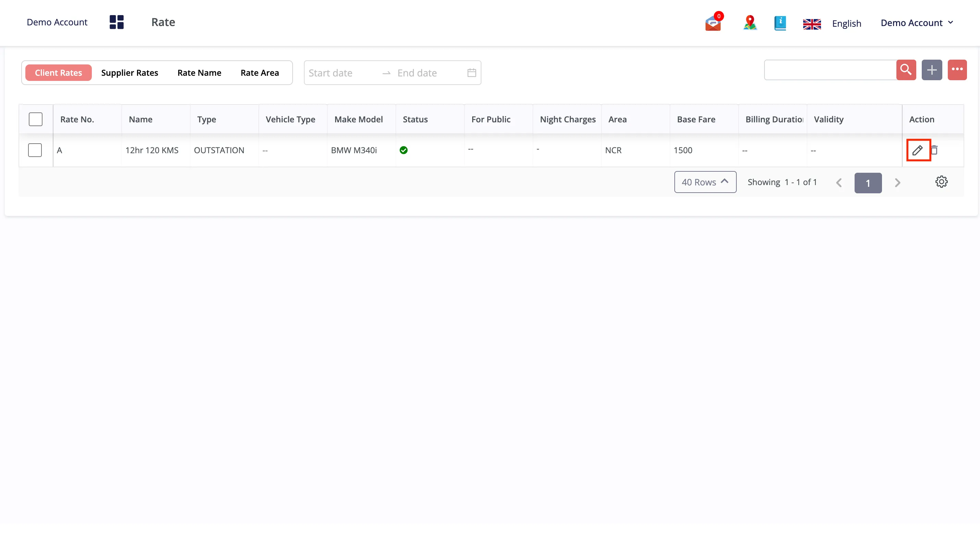Image resolution: width=980 pixels, height=558 pixels.
Task: Open the map location pin icon
Action: coord(750,23)
